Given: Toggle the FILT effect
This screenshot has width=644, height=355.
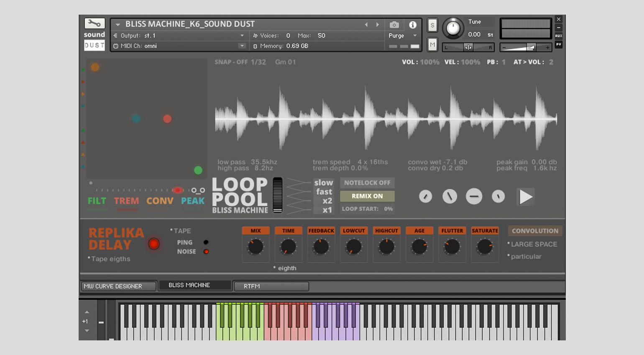Looking at the screenshot, I should pos(97,201).
